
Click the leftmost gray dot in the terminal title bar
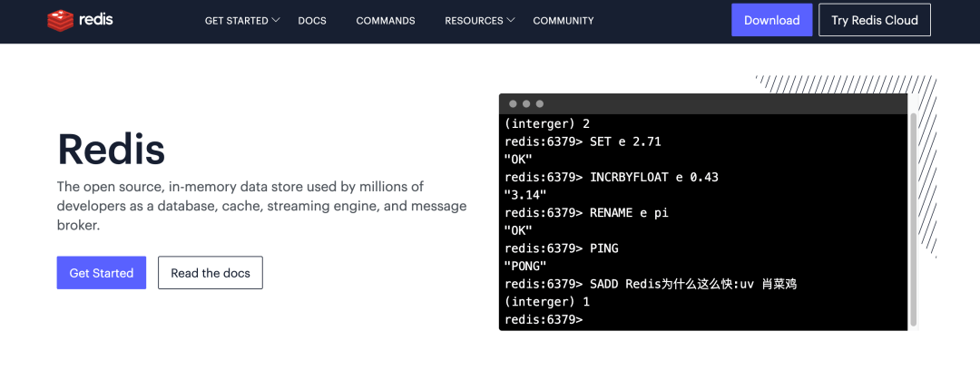(513, 104)
